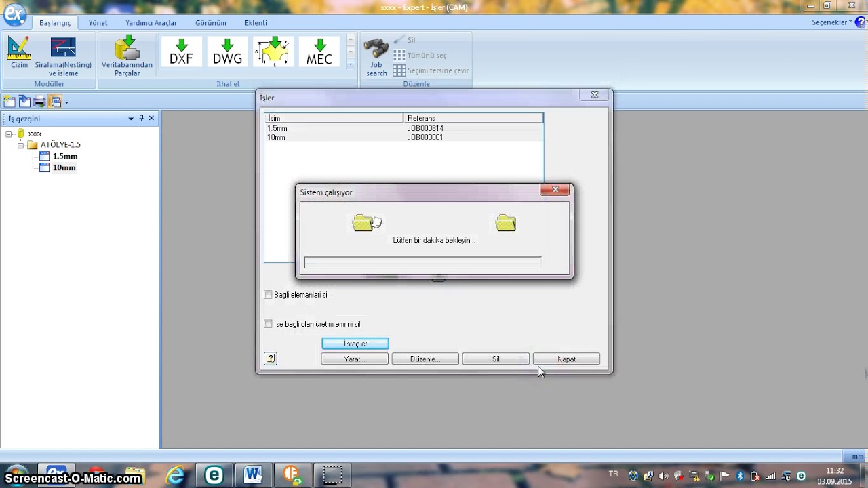The image size is (868, 488).
Task: Open volume control in system tray
Action: click(663, 476)
